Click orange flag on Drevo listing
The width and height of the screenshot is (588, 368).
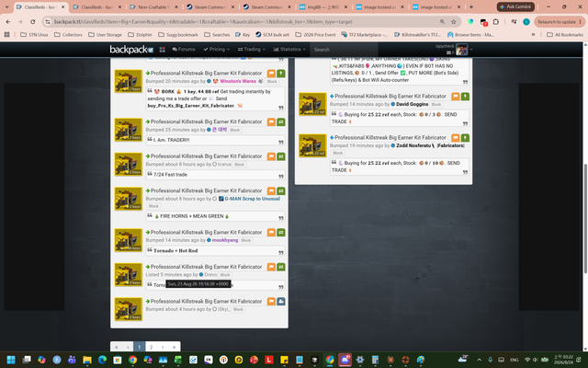pyautogui.click(x=271, y=267)
